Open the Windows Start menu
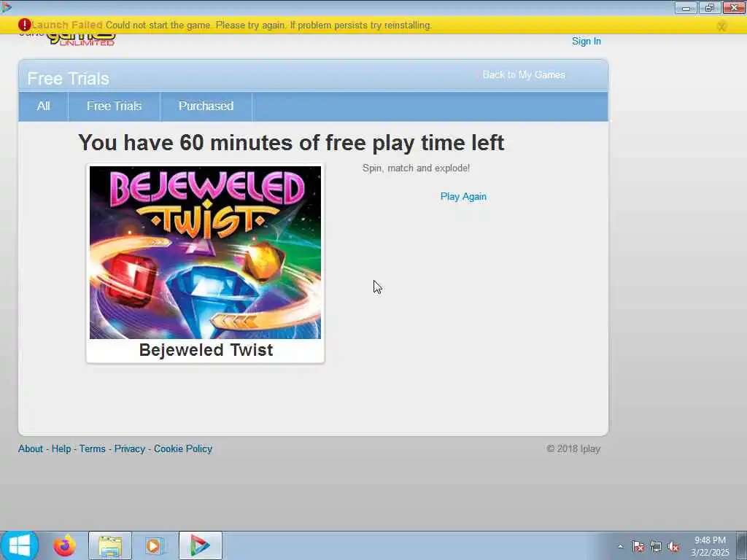747x560 pixels. click(x=19, y=545)
